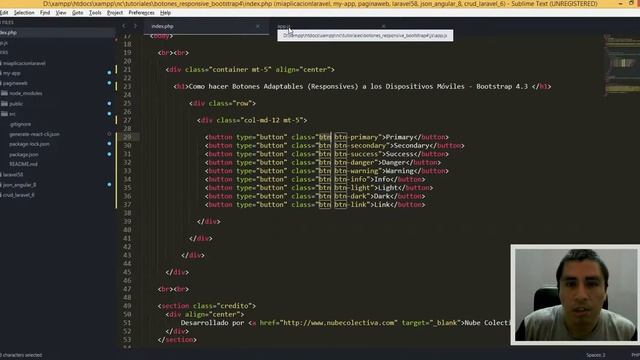640x360 pixels.
Task: Click Spaces: 2 in the status bar
Action: (596, 355)
